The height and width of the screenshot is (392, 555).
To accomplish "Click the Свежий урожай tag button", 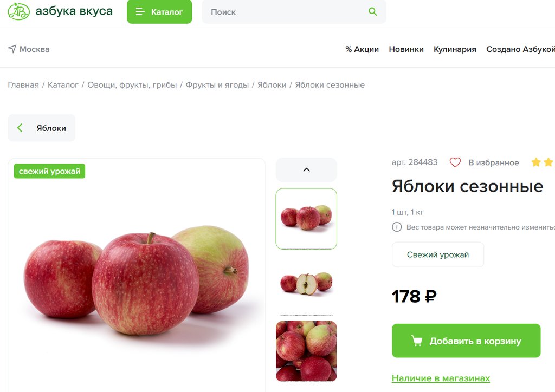I will click(x=438, y=254).
